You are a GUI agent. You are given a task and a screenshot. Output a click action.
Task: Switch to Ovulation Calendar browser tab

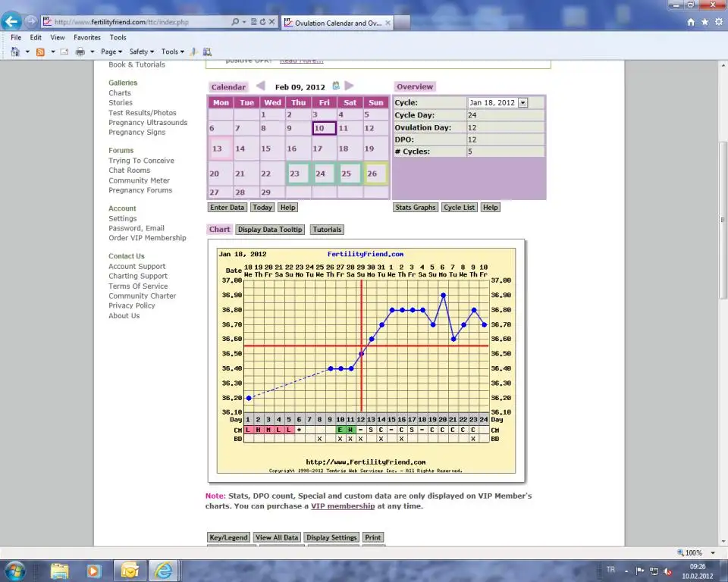337,23
